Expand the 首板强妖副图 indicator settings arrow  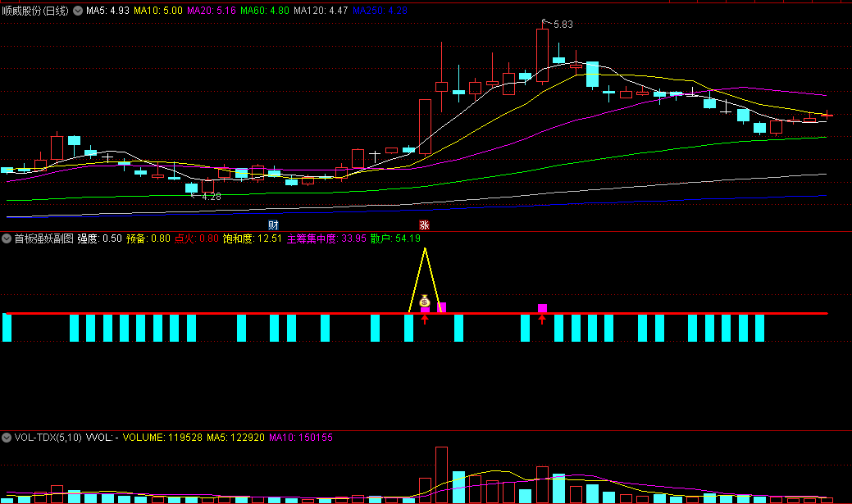(7, 238)
